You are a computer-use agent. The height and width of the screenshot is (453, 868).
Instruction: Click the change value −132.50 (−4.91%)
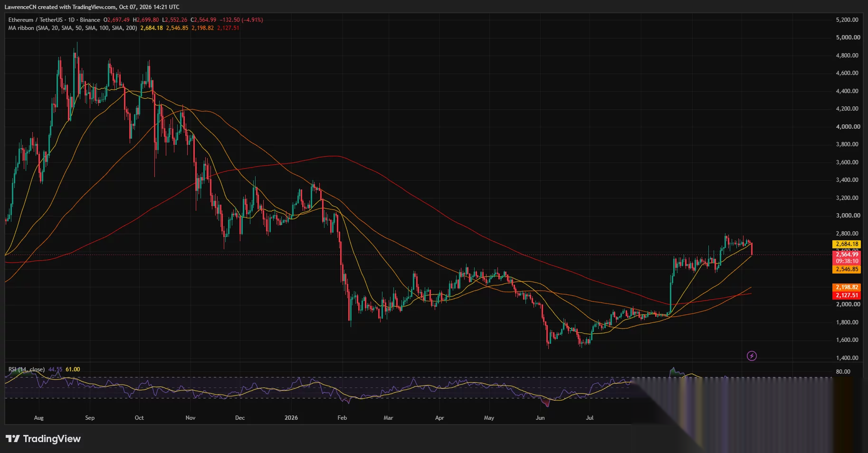(241, 20)
